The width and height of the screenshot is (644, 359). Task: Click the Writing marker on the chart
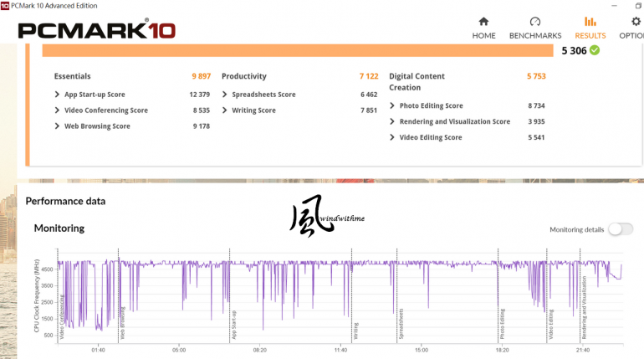(356, 331)
